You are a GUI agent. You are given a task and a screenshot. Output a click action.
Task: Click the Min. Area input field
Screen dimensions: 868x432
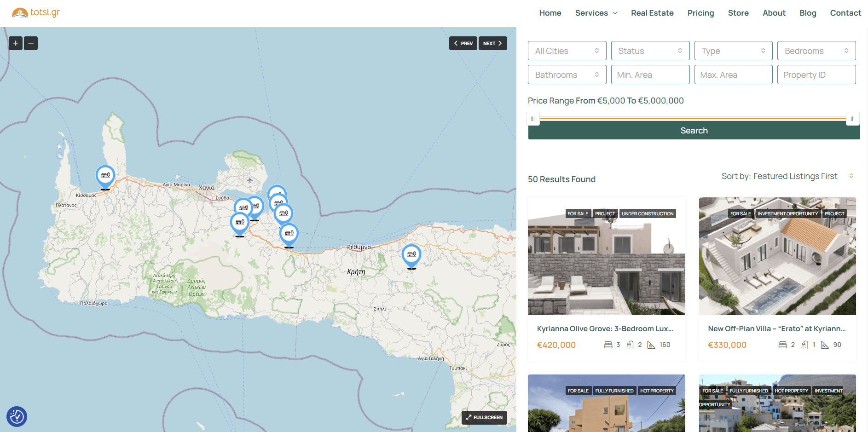click(650, 75)
